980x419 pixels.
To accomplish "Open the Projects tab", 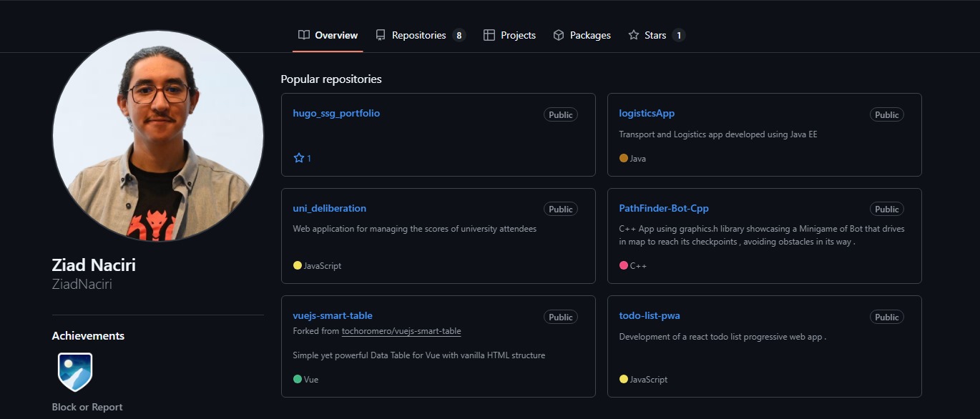I will point(517,34).
